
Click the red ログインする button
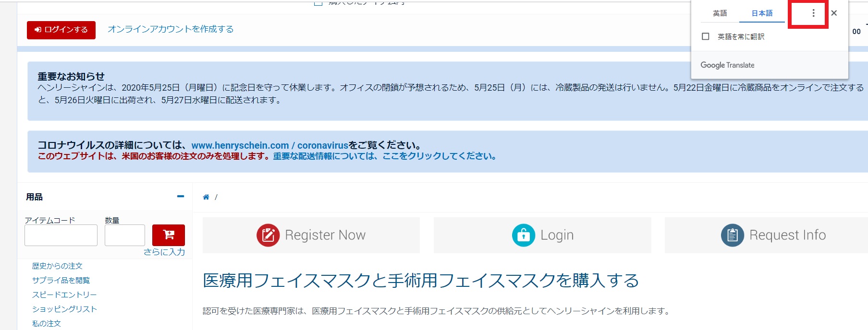coord(61,30)
